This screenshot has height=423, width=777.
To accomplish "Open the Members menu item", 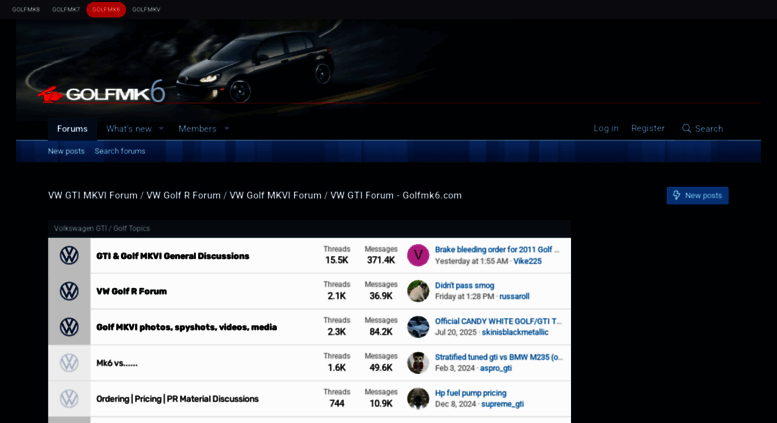I will (197, 129).
